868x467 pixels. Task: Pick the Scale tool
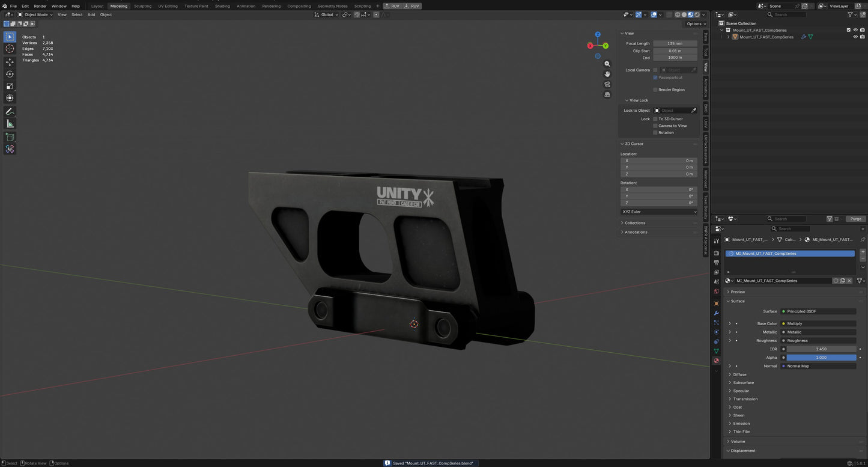10,86
